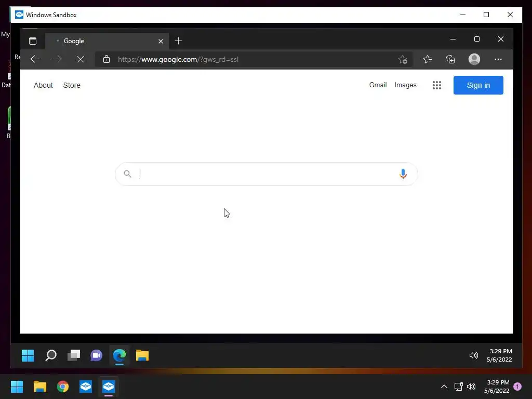Viewport: 532px width, 399px height.
Task: Click the Edge icon on the Sandbox taskbar
Action: (x=119, y=355)
